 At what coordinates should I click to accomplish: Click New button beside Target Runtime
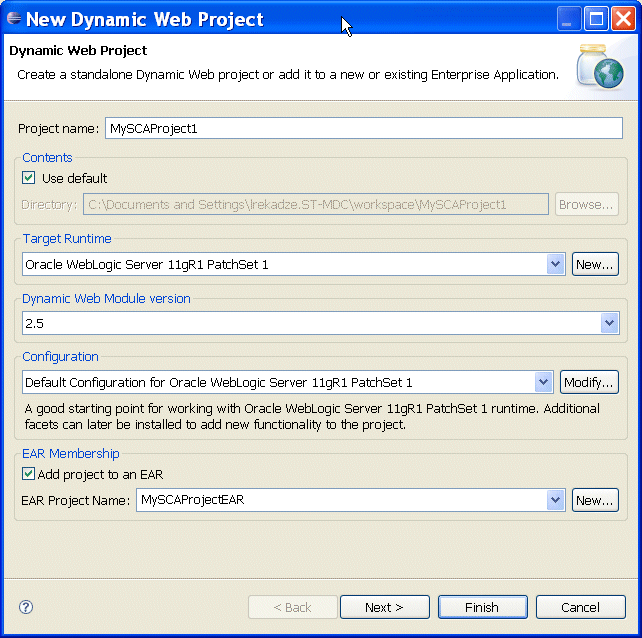[595, 264]
